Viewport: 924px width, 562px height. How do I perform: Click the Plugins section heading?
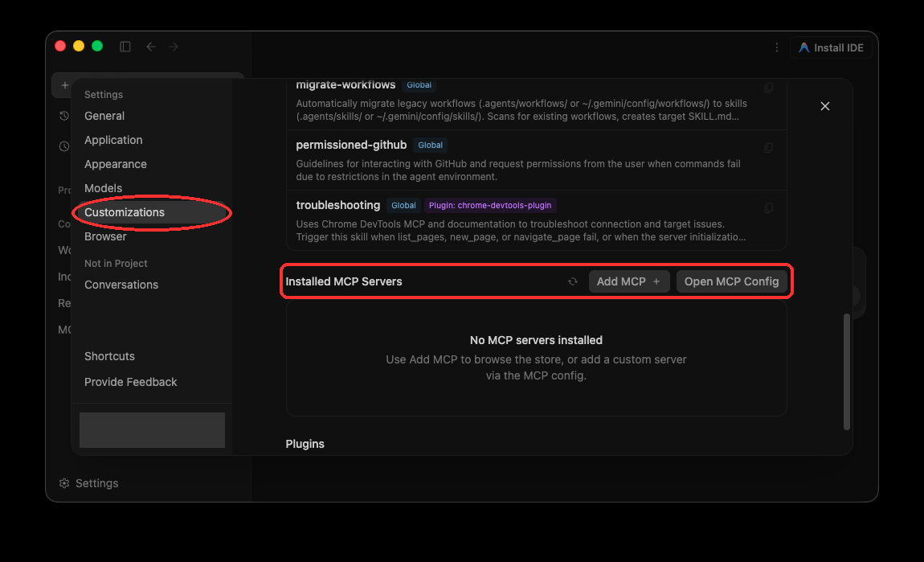[305, 444]
